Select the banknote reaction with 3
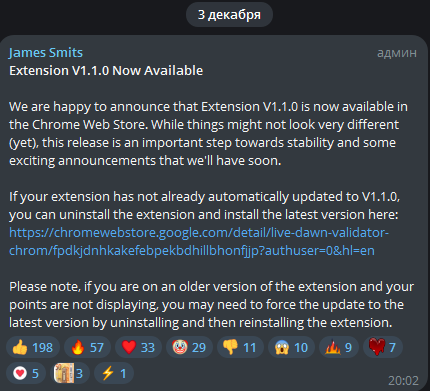 coord(70,373)
